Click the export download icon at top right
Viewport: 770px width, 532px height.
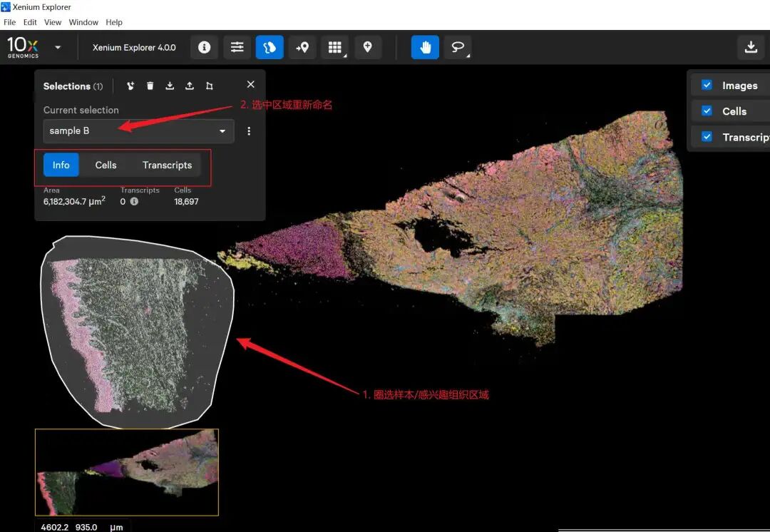pos(750,47)
